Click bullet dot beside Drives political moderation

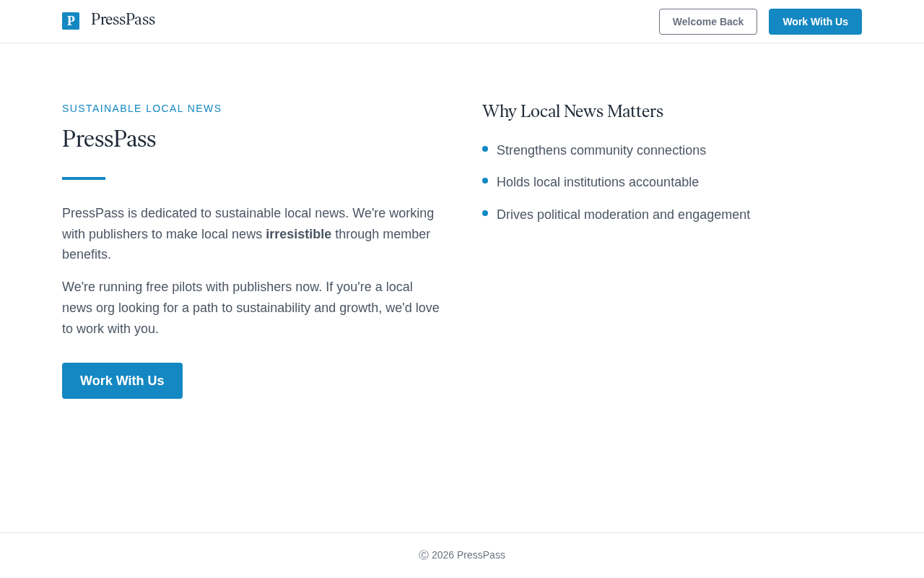485,213
